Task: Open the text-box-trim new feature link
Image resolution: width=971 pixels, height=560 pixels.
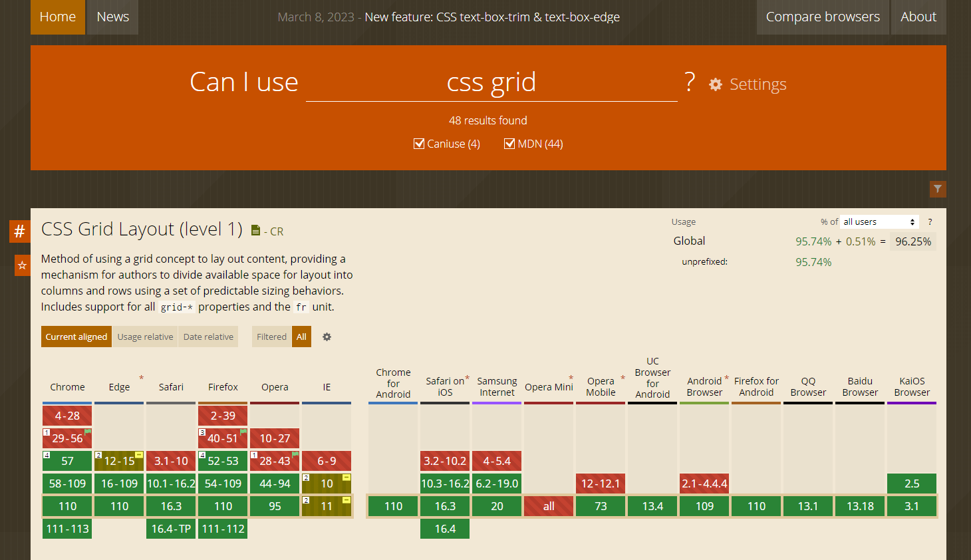Action: [x=492, y=17]
